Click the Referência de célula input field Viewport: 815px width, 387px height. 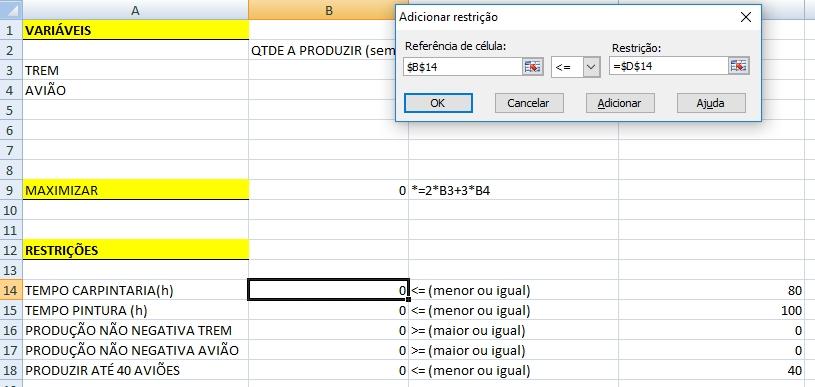463,66
